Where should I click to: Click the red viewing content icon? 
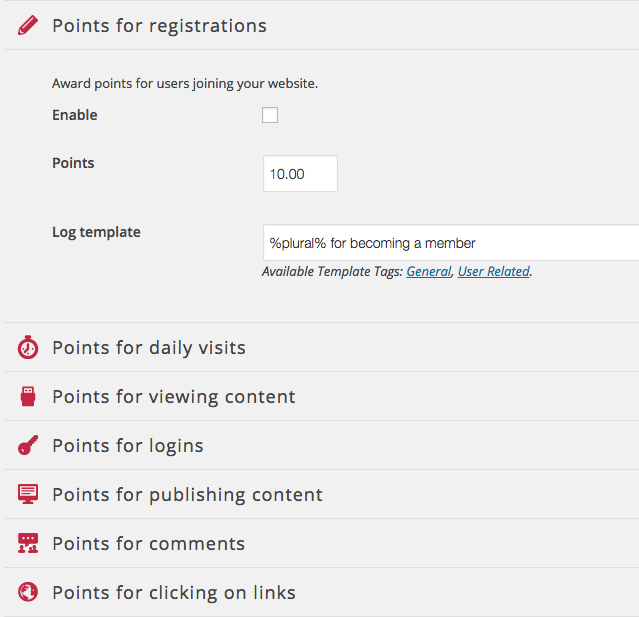pyautogui.click(x=28, y=396)
